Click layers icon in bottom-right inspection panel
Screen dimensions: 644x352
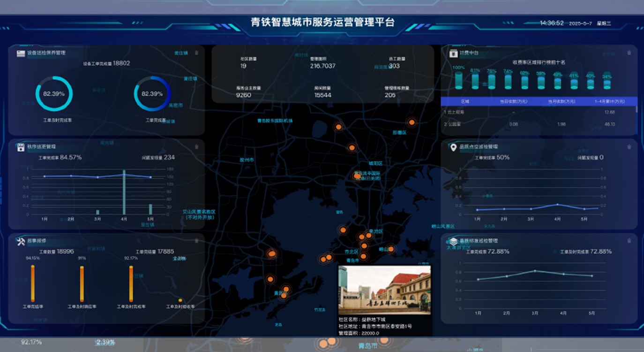(453, 241)
